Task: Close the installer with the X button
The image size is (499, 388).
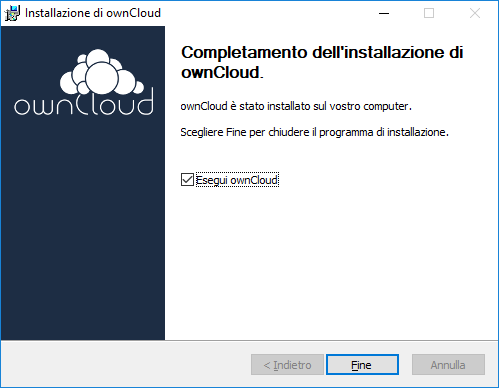Action: click(475, 13)
